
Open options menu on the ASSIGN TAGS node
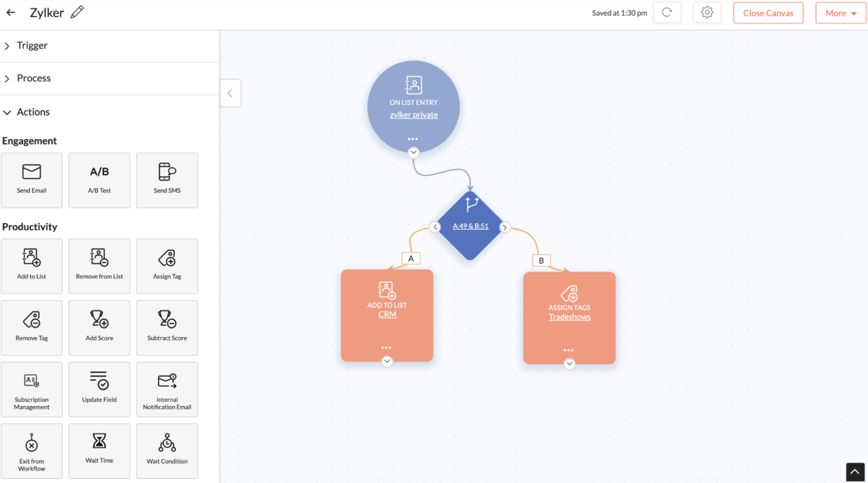coord(569,350)
